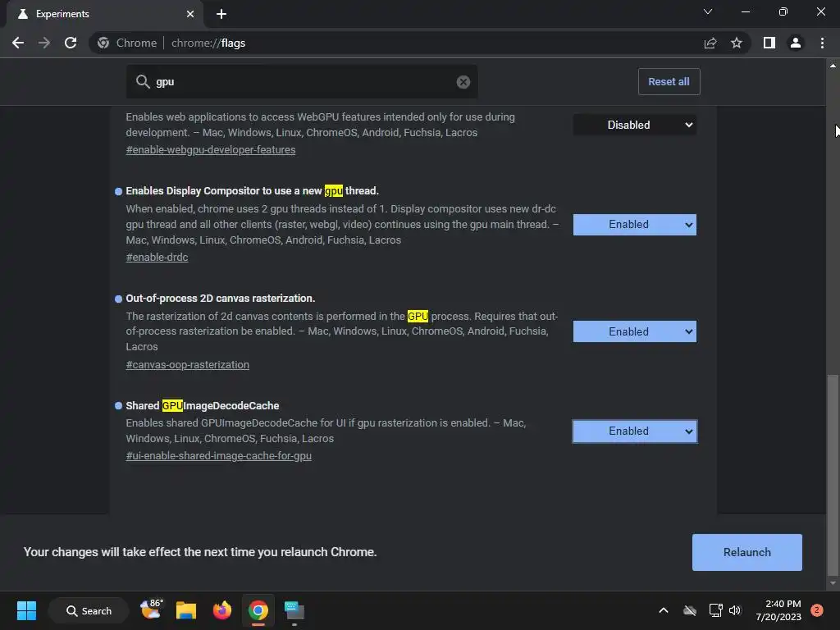
Task: Open Firefox from the taskbar
Action: [x=221, y=610]
